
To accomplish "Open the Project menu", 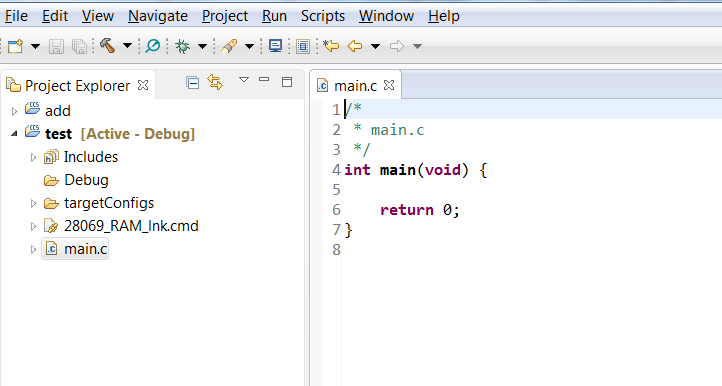I will [225, 16].
